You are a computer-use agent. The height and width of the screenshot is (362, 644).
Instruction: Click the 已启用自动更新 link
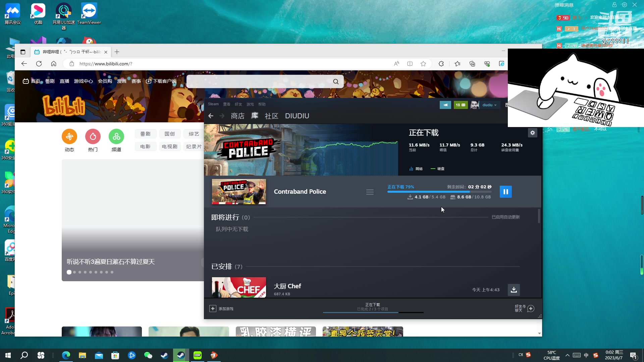505,217
